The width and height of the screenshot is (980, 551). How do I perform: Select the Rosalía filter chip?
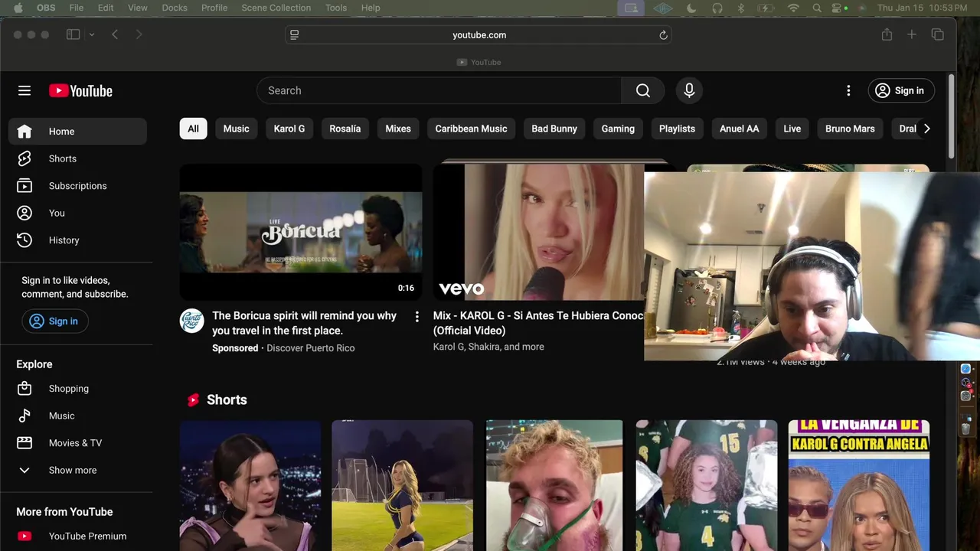pyautogui.click(x=345, y=129)
